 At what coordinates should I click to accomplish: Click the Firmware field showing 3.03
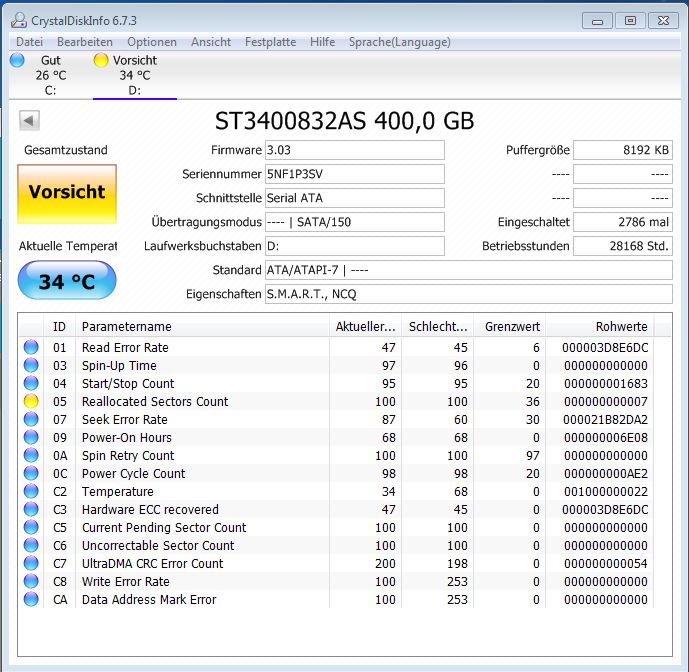(355, 150)
